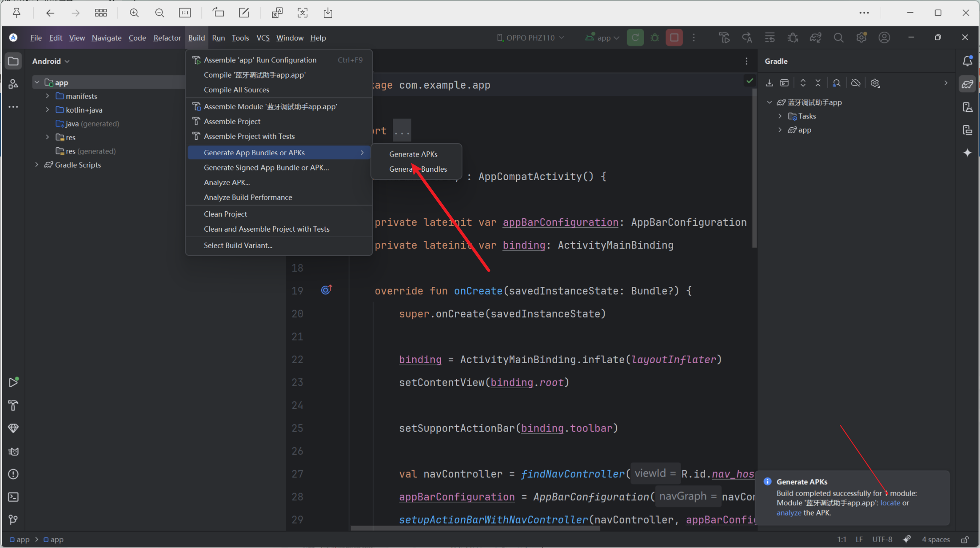The width and height of the screenshot is (980, 548).
Task: Toggle Gradle panel elephant sidebar icon
Action: point(967,84)
